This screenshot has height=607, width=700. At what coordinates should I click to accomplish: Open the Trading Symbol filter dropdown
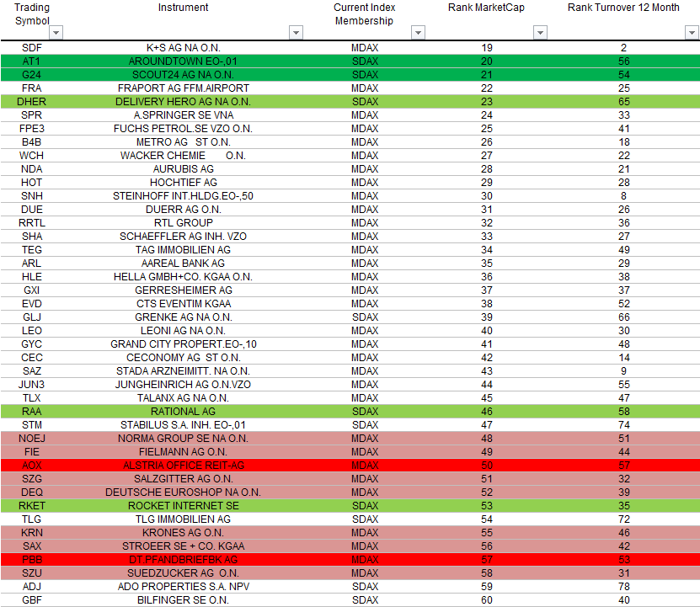pos(56,33)
